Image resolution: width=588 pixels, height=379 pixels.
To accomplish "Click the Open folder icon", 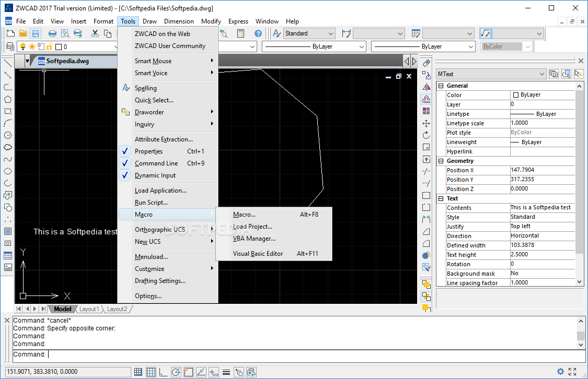I will point(23,33).
